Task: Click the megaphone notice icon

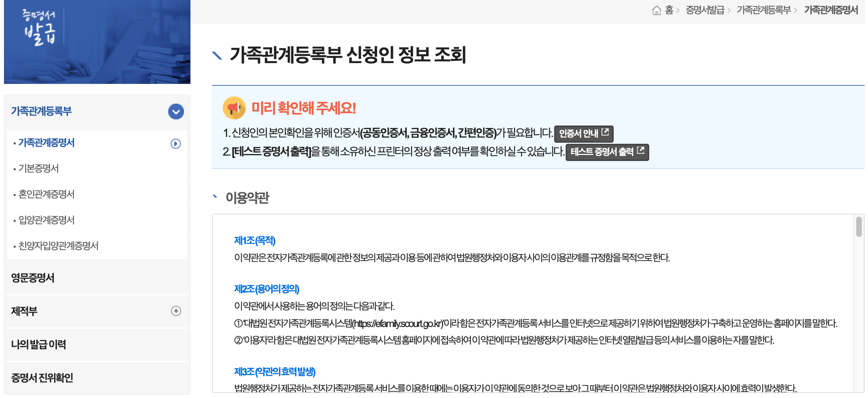Action: point(234,108)
